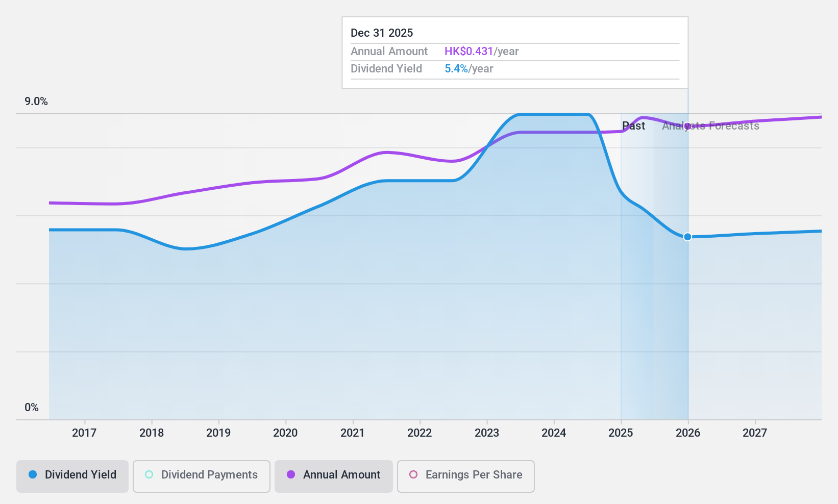This screenshot has height=504, width=838.
Task: Click the 5.4%/year value in tooltip
Action: coord(469,68)
